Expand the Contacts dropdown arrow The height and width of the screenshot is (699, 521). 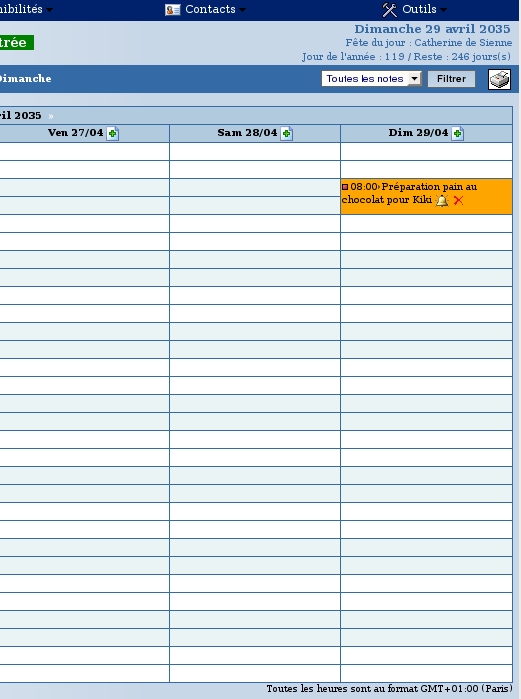point(242,10)
